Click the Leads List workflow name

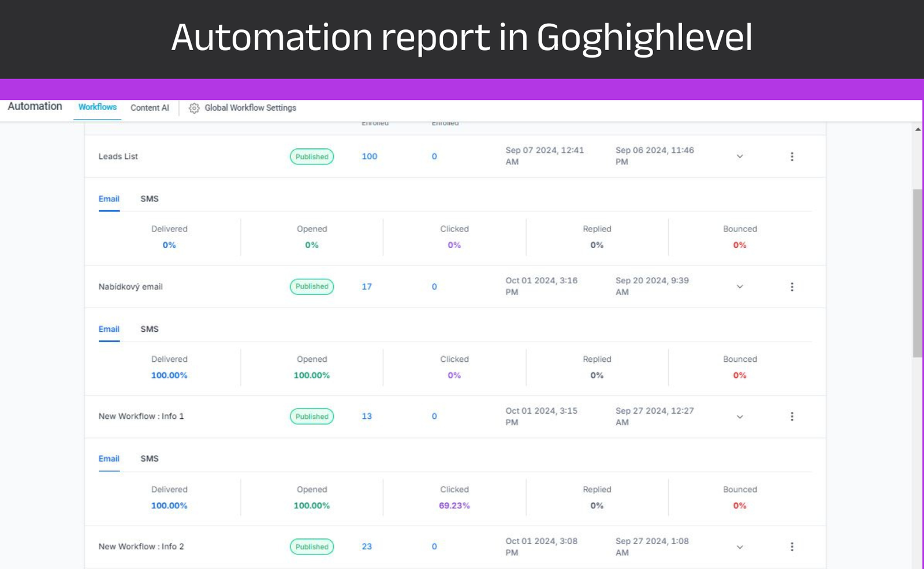[118, 156]
